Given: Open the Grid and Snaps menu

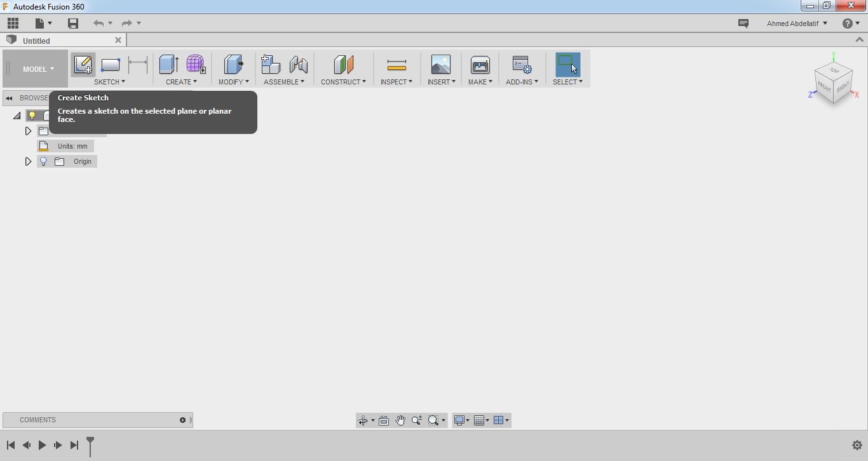Looking at the screenshot, I should point(482,420).
